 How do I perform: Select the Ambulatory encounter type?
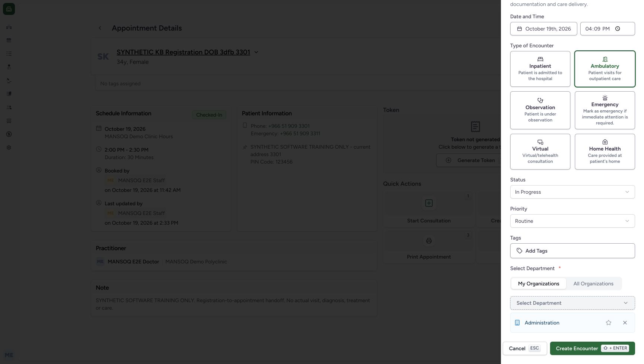point(605,69)
